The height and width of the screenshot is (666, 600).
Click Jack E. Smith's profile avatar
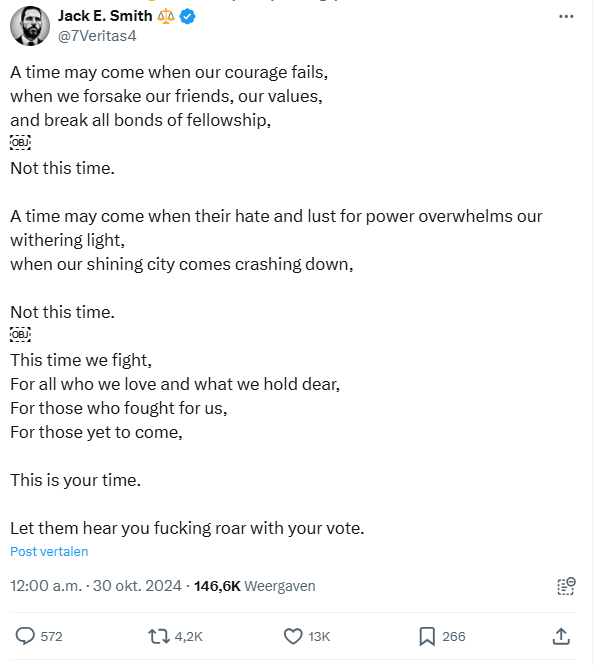coord(30,26)
